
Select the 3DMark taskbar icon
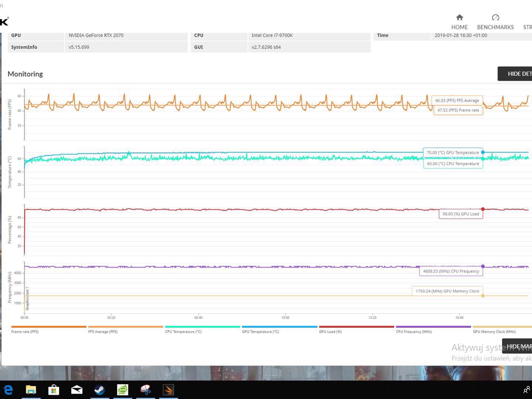(168, 390)
